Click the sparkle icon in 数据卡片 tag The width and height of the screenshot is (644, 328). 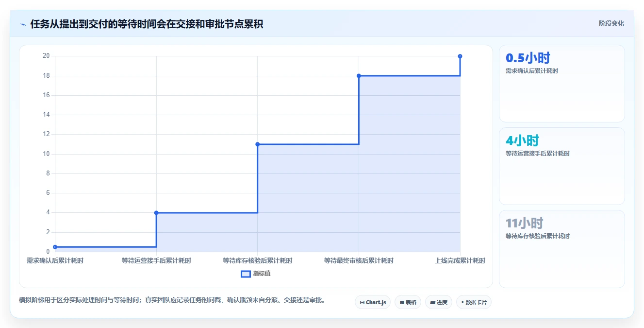coord(462,302)
